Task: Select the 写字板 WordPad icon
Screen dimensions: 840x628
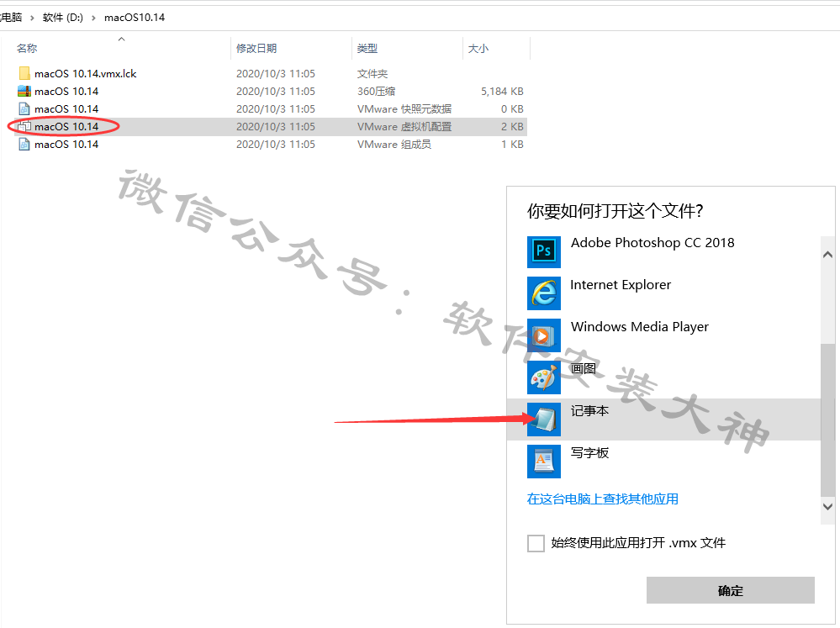Action: (544, 462)
